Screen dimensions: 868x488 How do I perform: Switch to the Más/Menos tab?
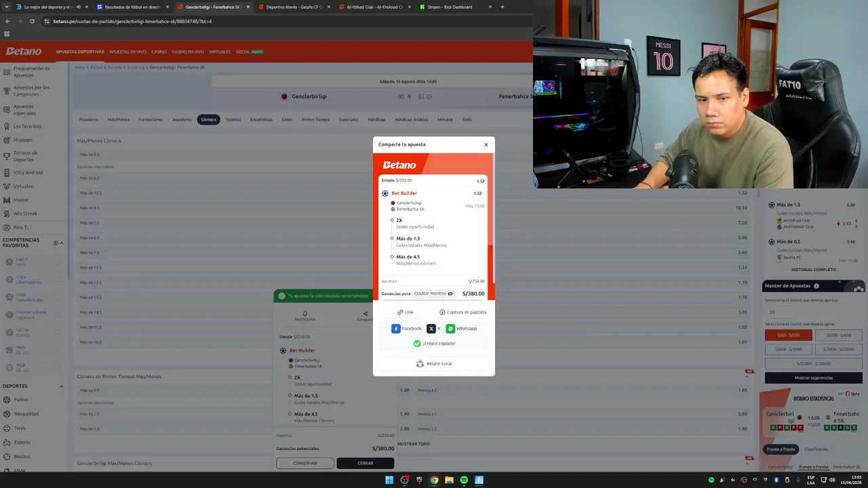118,120
